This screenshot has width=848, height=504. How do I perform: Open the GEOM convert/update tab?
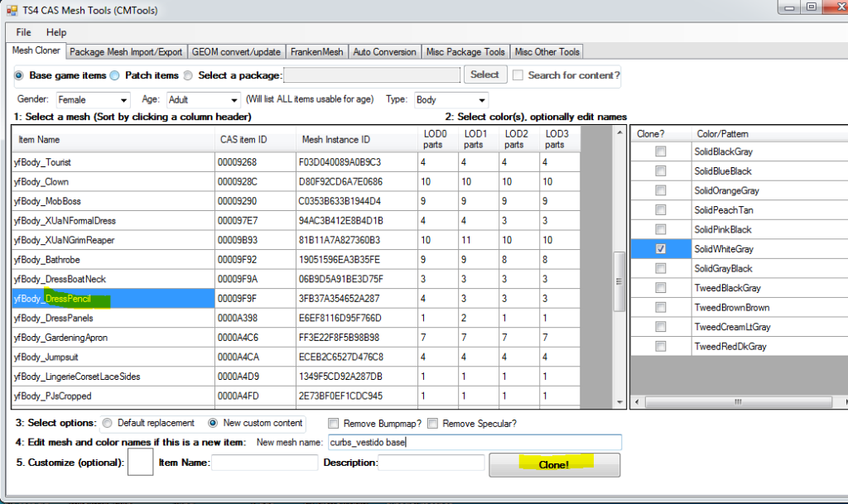point(236,51)
